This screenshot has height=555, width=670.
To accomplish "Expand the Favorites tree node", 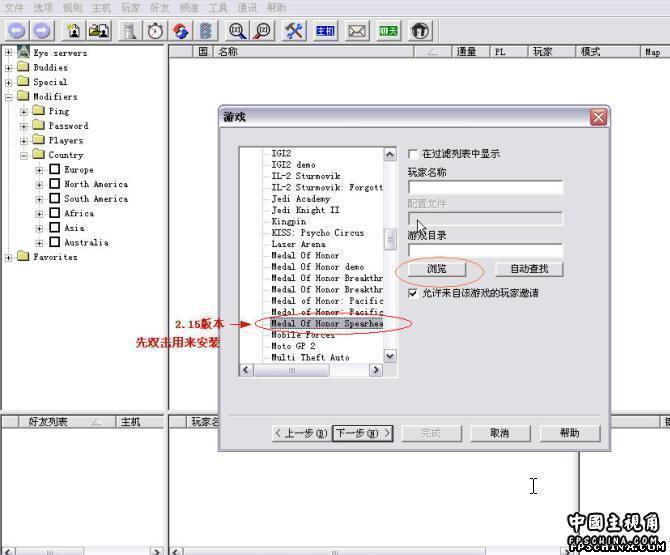I will pyautogui.click(x=8, y=257).
